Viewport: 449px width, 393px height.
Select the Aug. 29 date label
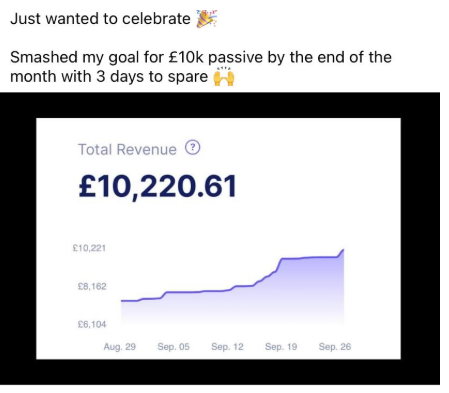coord(120,347)
